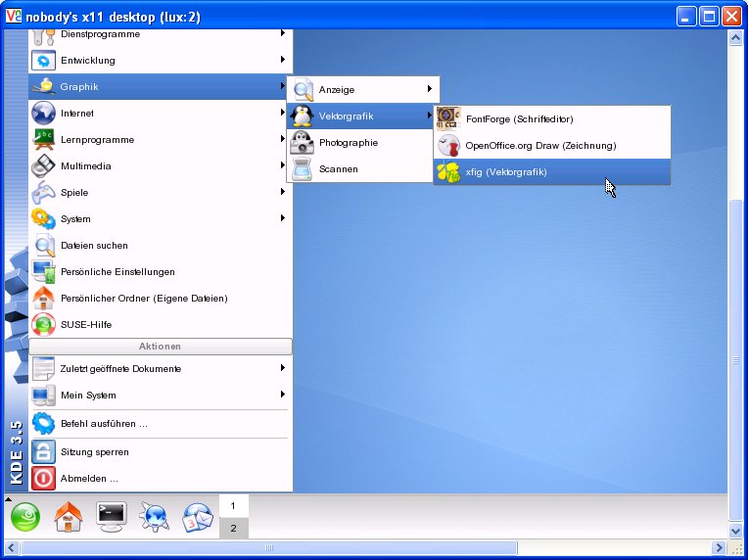Launch FontForge (Schrifteditor) from the submenu
748x560 pixels.
point(552,119)
